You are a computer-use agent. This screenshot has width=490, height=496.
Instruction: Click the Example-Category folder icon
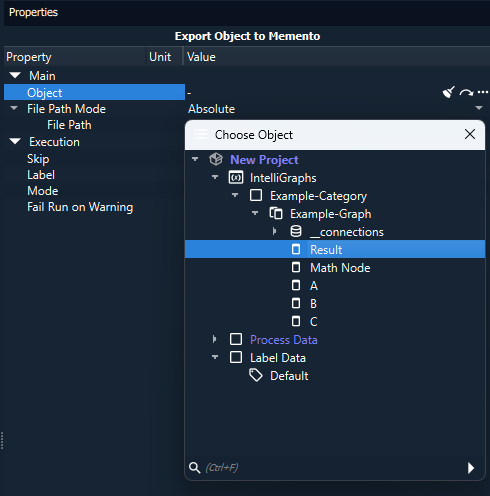point(256,195)
